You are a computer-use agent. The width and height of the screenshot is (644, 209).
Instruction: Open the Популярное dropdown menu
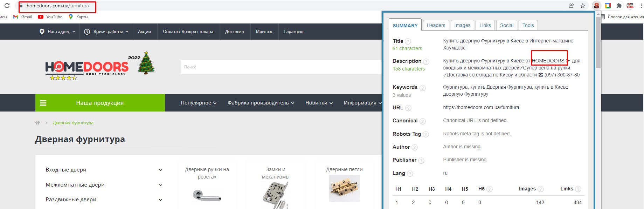tap(199, 103)
